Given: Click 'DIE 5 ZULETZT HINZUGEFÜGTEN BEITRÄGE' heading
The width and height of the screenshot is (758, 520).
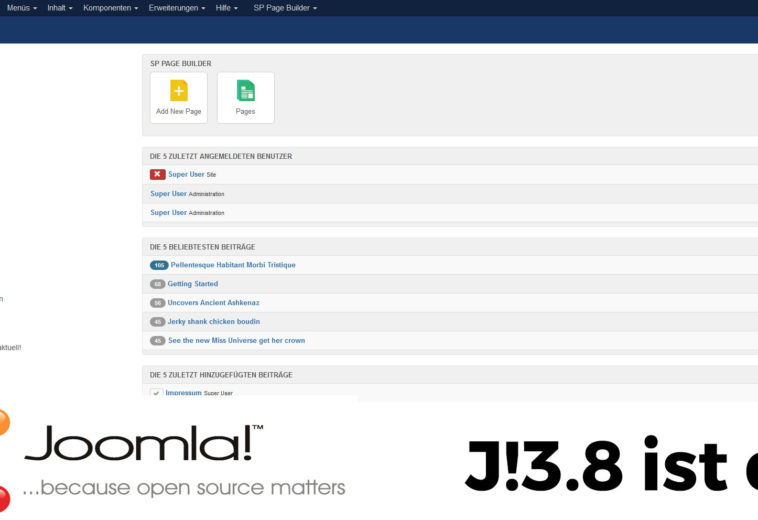Looking at the screenshot, I should click(221, 375).
